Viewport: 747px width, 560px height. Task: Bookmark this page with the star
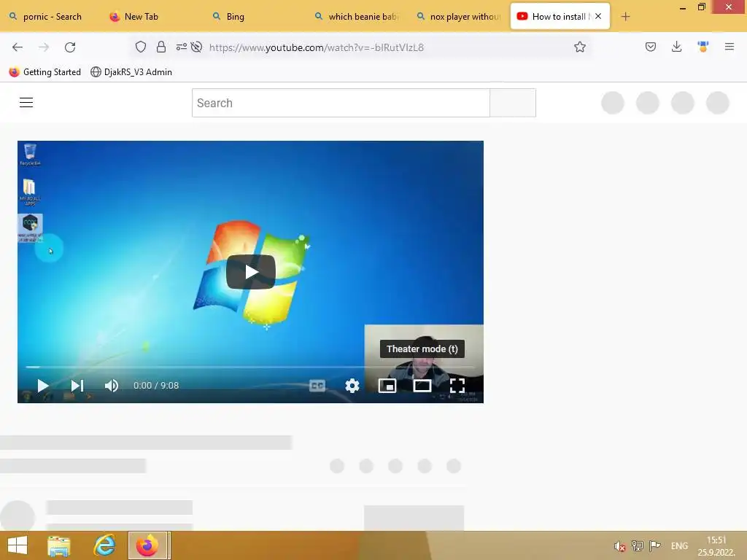[580, 47]
